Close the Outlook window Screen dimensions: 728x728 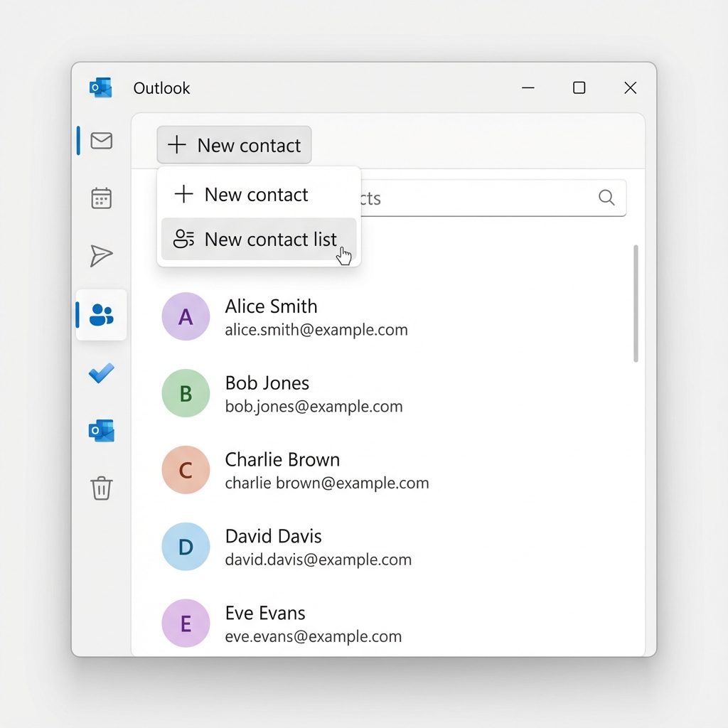point(630,87)
